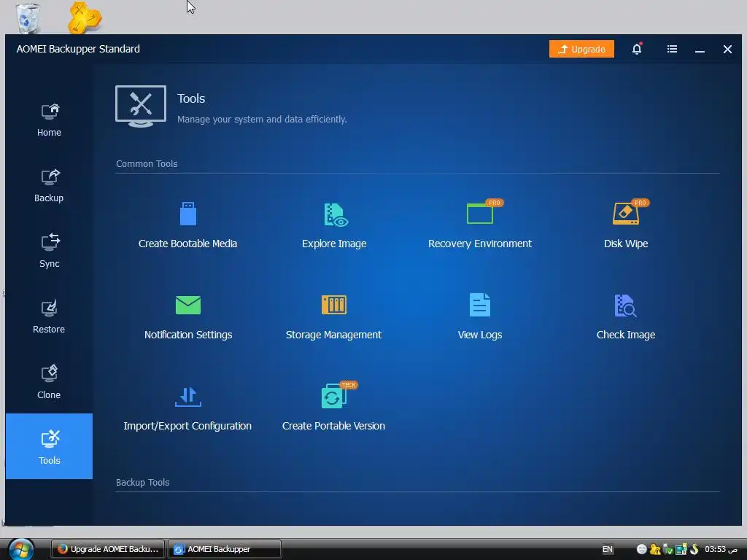The height and width of the screenshot is (560, 747).
Task: Click the taskbar clock showing 03:53
Action: coord(721,549)
